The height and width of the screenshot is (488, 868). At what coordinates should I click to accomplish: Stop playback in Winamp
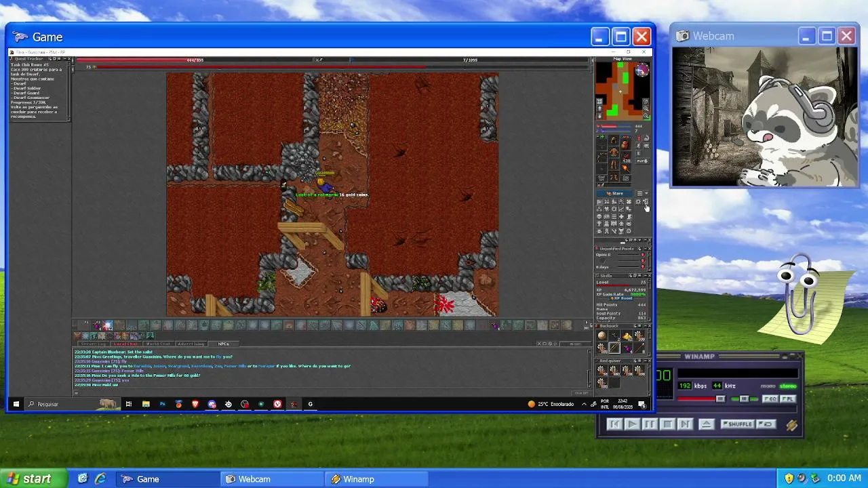tap(668, 424)
